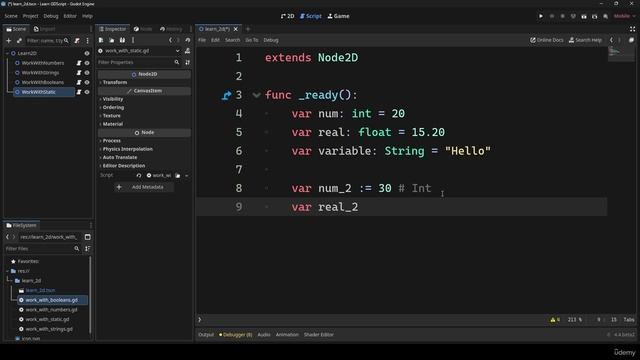Focus the Filter Files field
This screenshot has width=640, height=360.
[x=42, y=249]
